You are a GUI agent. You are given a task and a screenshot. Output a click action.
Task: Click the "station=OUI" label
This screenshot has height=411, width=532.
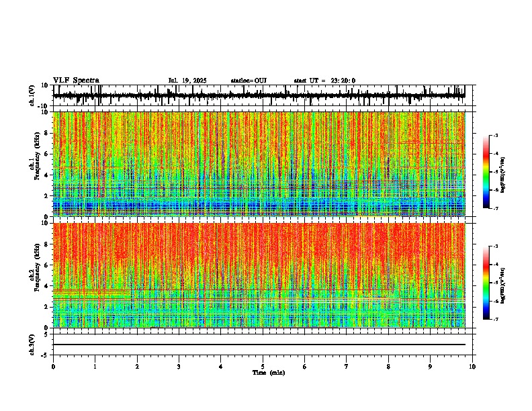(249, 81)
